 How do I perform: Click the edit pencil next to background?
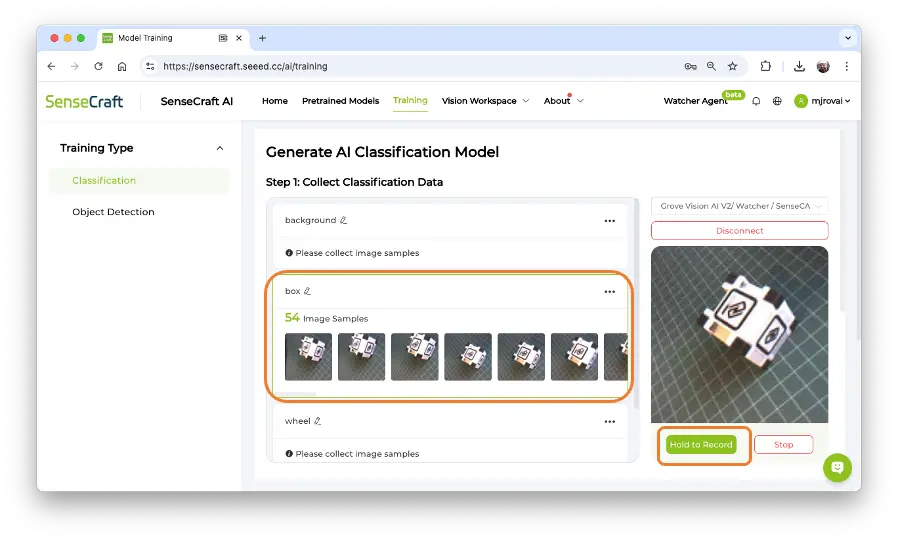pyautogui.click(x=343, y=220)
